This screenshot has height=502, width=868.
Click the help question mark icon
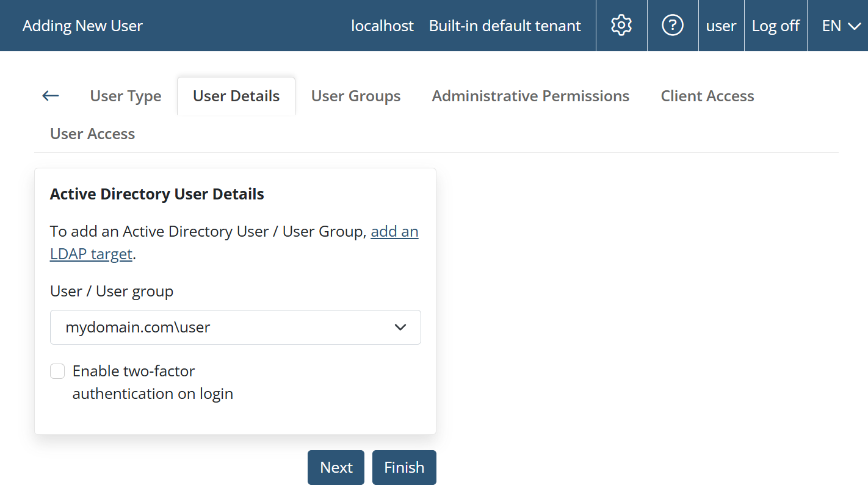click(673, 26)
